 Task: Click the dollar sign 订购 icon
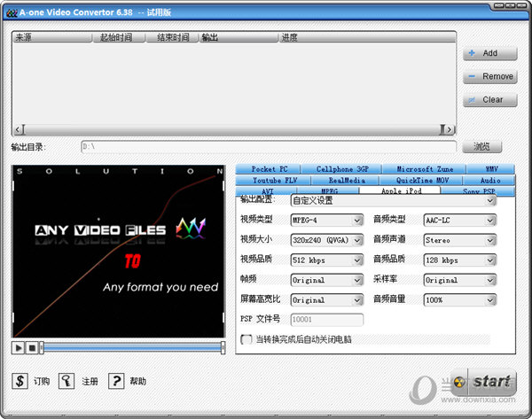pos(20,381)
